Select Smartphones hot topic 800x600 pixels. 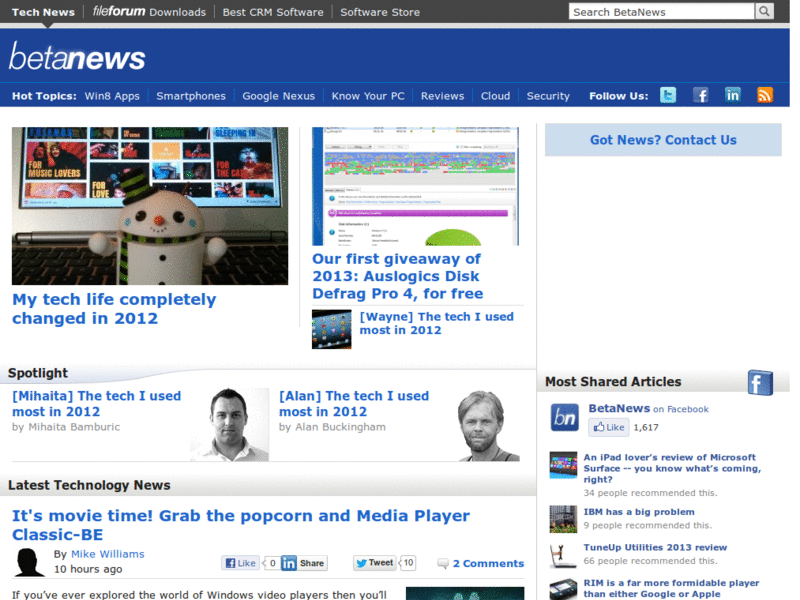pyautogui.click(x=191, y=96)
